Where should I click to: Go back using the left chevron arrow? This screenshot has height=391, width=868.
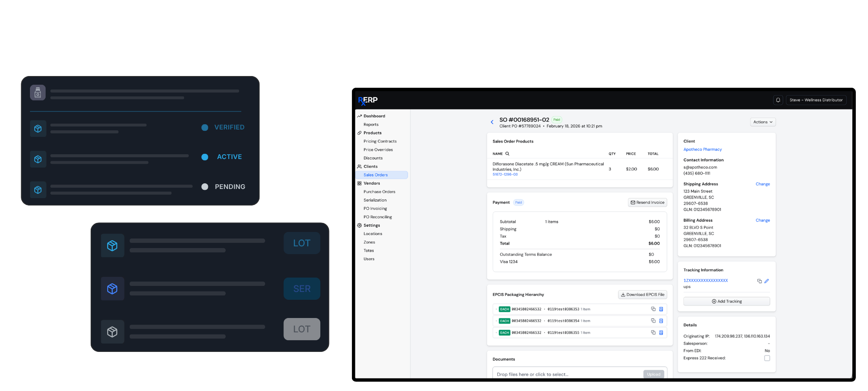(x=492, y=122)
